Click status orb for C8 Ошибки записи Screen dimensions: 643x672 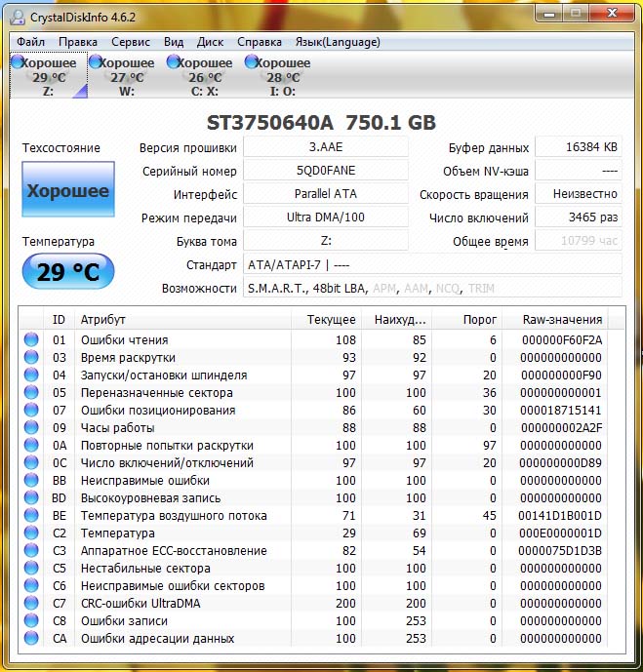coord(31,620)
